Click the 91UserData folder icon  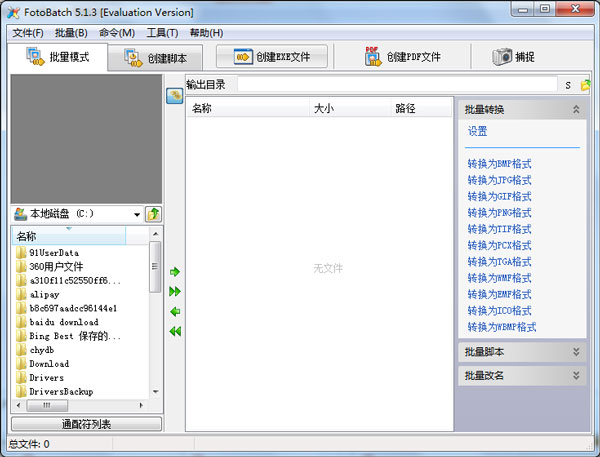tap(21, 253)
